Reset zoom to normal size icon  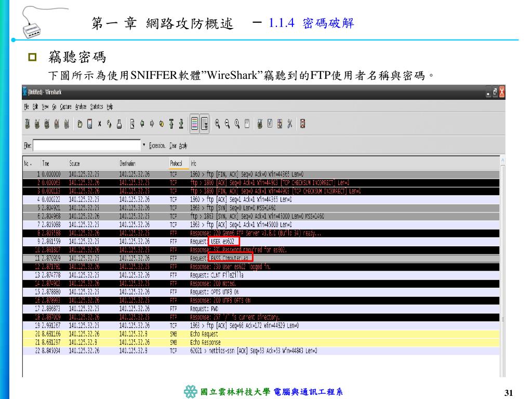(237, 124)
